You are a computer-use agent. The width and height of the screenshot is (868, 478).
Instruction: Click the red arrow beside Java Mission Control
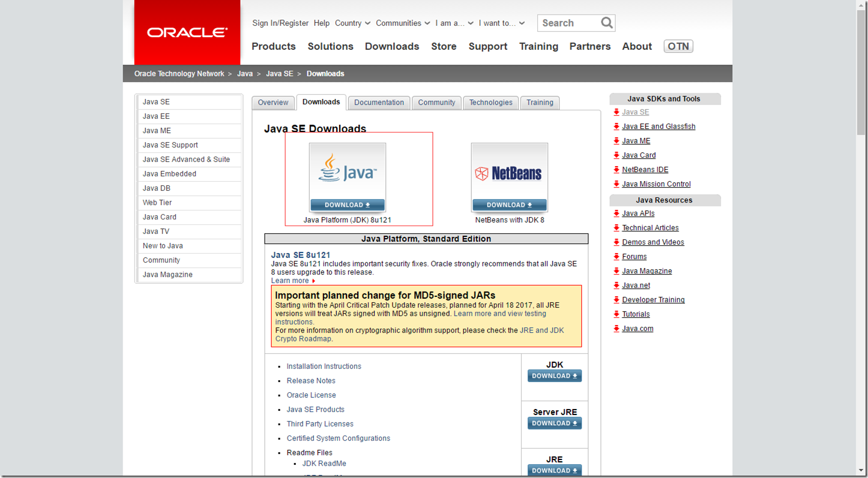click(616, 184)
